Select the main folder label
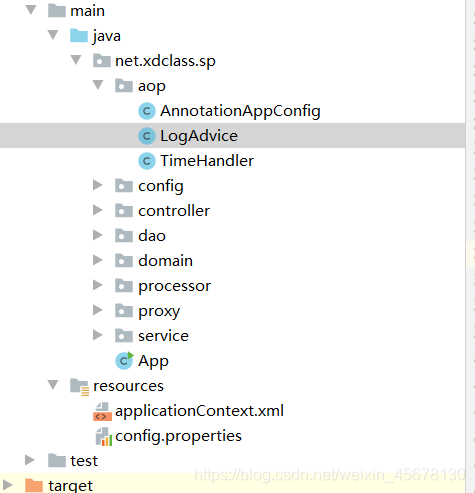This screenshot has height=493, width=475. pos(87,11)
